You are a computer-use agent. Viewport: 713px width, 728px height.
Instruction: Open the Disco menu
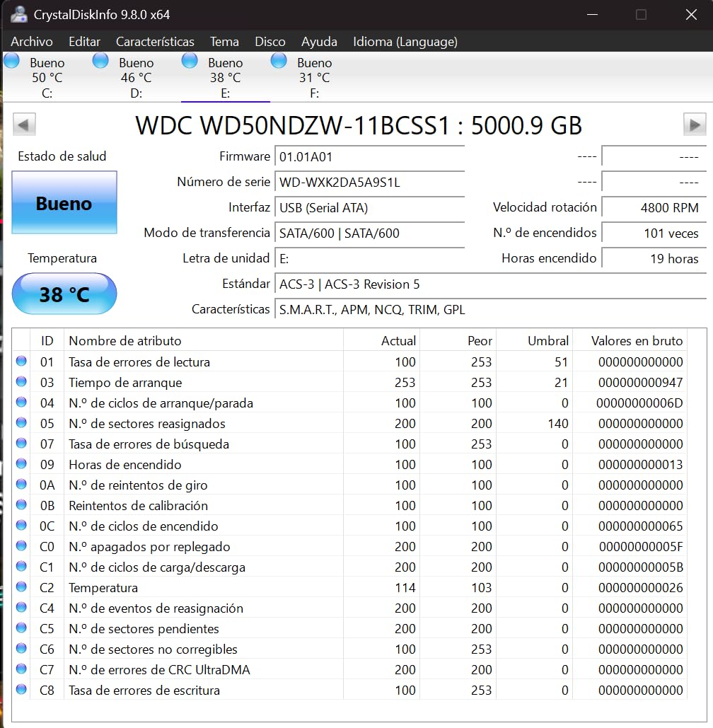[x=270, y=42]
